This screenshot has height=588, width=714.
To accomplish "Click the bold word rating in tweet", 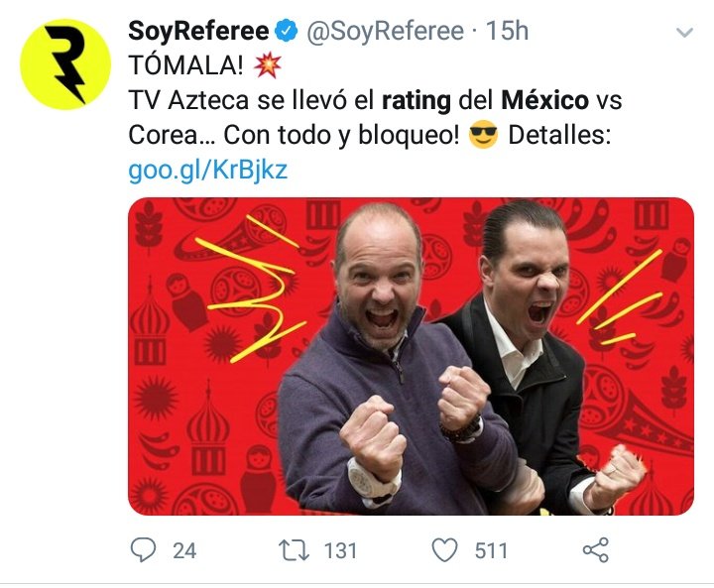I will click(x=416, y=101).
